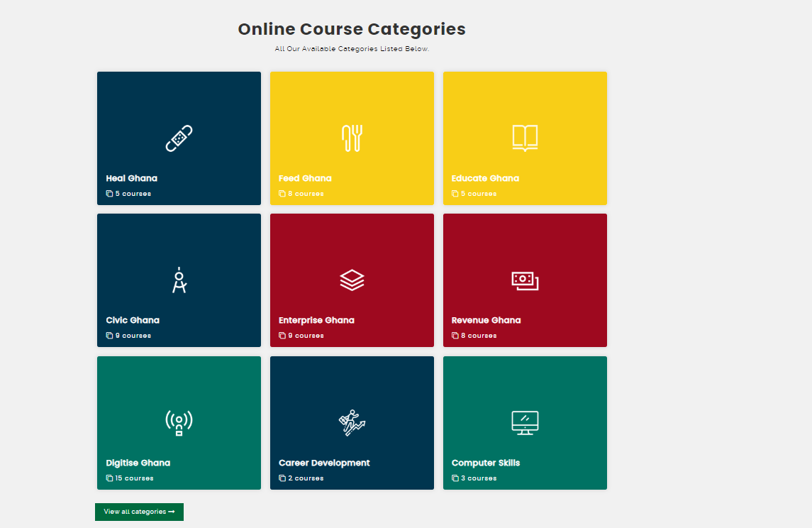Open the Civic Ghana title link

pos(133,320)
